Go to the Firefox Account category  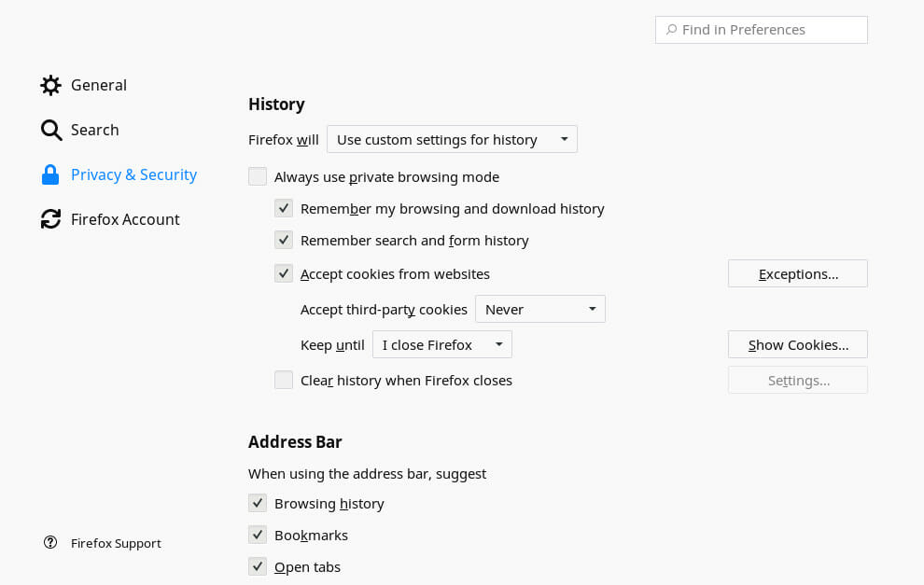(x=125, y=219)
